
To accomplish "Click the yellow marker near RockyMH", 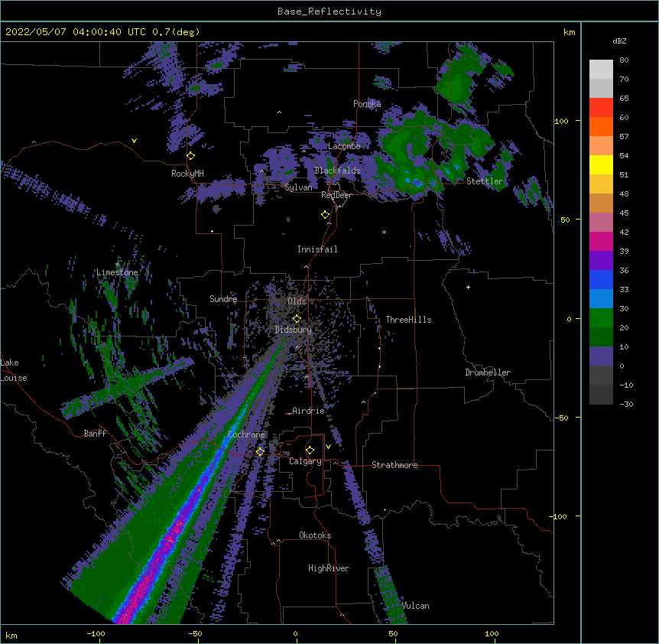I will point(190,156).
